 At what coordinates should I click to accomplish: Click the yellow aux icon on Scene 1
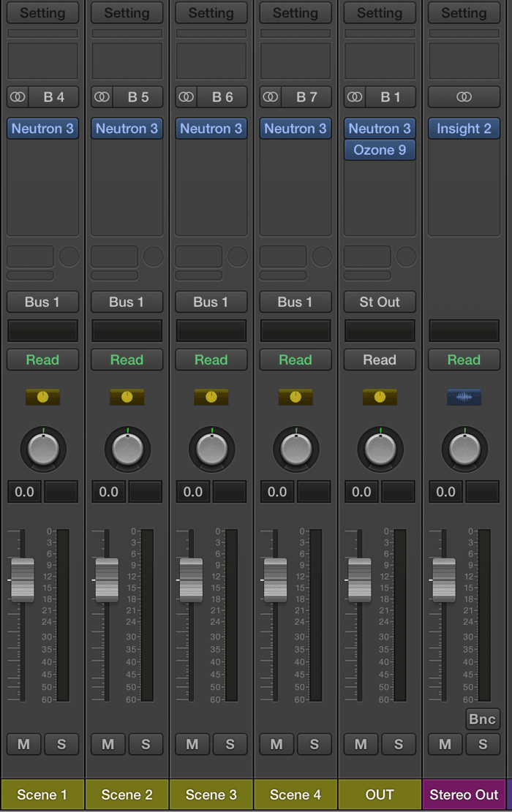(42, 397)
